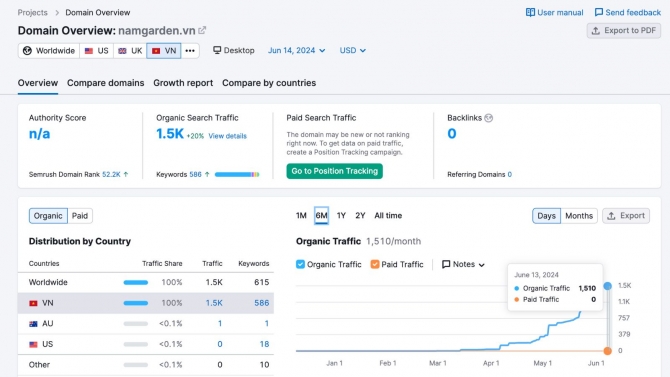This screenshot has height=377, width=670.
Task: Click US keywords value 18
Action: [264, 344]
